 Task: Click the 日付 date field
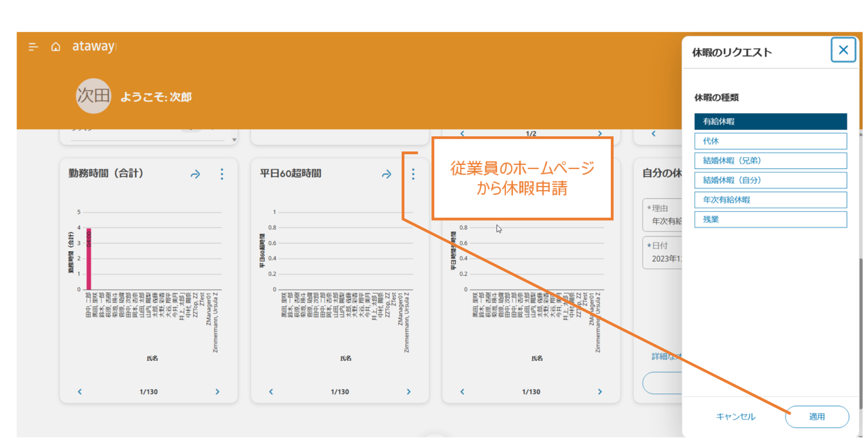663,253
